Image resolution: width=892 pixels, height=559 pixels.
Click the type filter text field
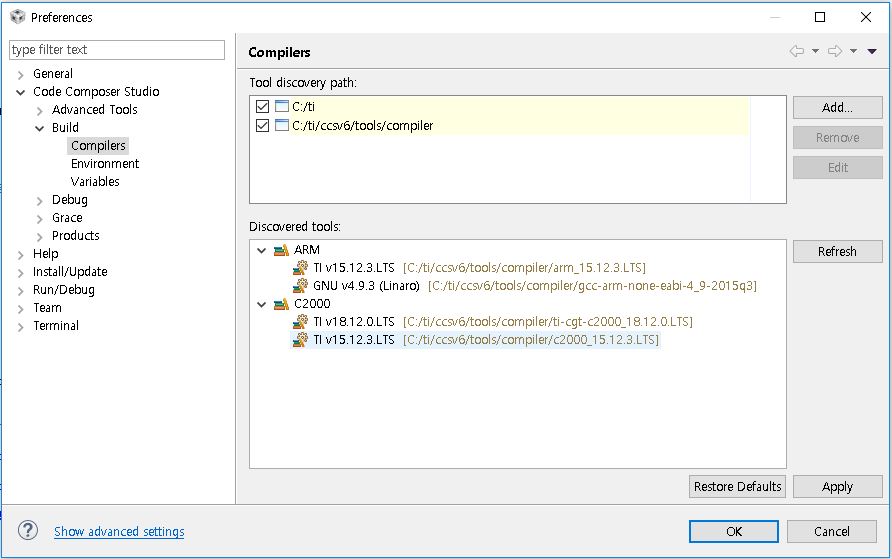click(117, 50)
